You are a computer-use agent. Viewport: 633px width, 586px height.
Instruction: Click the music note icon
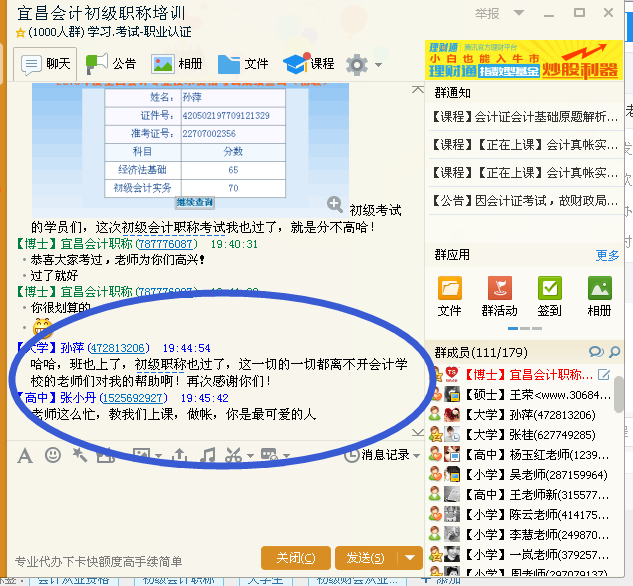click(208, 456)
